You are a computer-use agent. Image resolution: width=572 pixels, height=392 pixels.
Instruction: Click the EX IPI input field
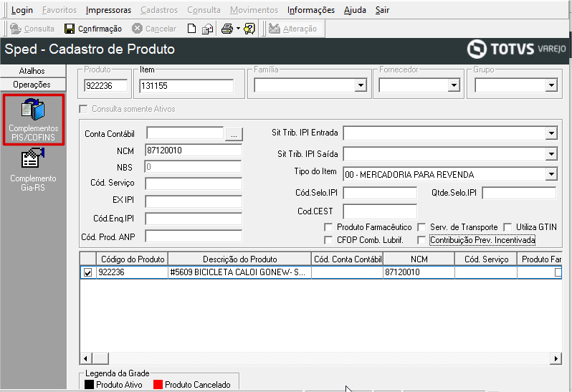[x=194, y=201]
